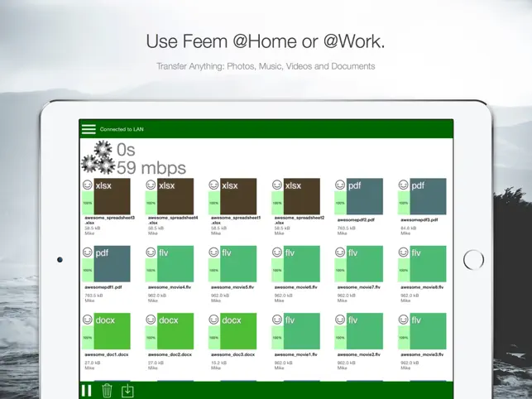Click 100% progress bar on awesome_doc2 tile
This screenshot has height=399, width=532.
[x=151, y=338]
